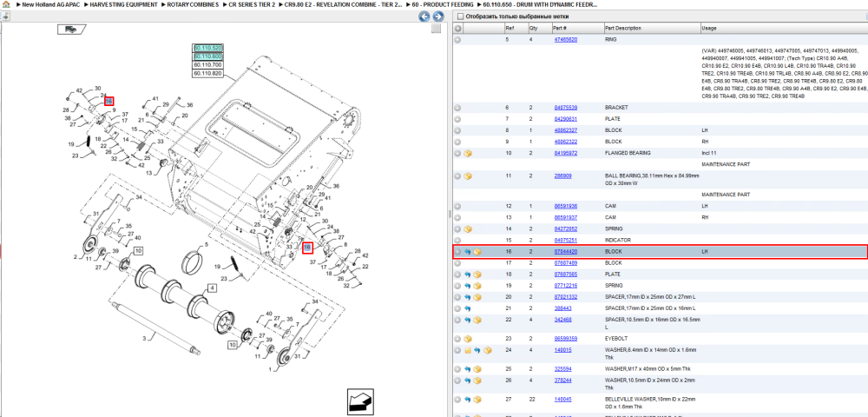The height and width of the screenshot is (417, 868).
Task: Expand the BRACKET row 6 details
Action: tap(457, 108)
